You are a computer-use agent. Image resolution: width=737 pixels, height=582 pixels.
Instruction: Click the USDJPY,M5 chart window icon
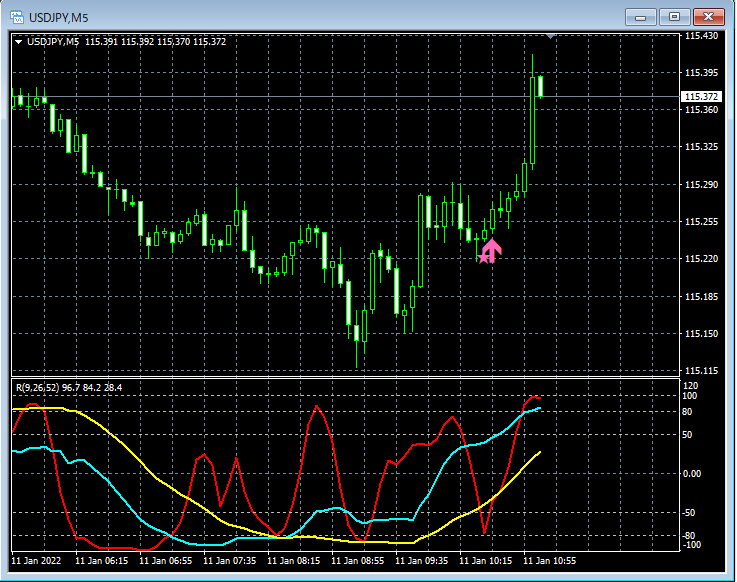point(17,18)
